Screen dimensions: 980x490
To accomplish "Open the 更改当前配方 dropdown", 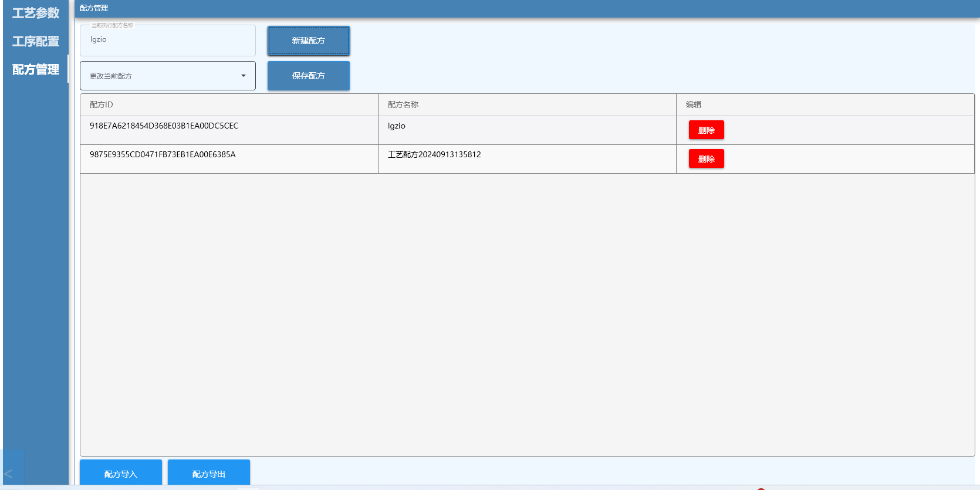I will (x=168, y=76).
